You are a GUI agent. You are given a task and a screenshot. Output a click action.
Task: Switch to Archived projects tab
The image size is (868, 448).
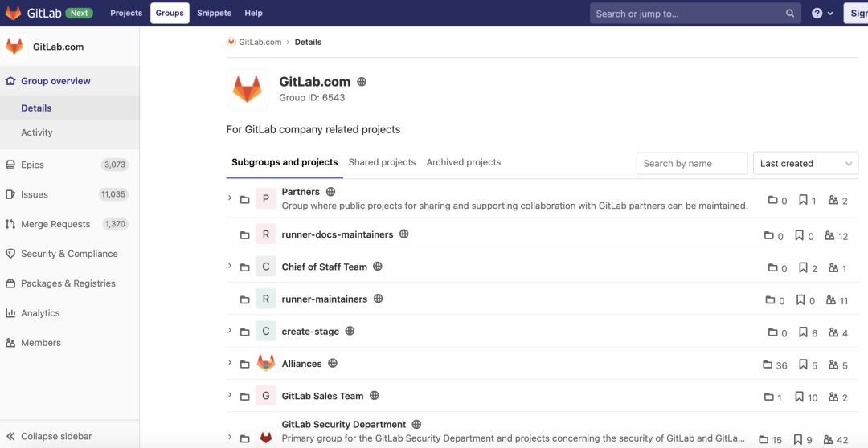click(x=464, y=163)
